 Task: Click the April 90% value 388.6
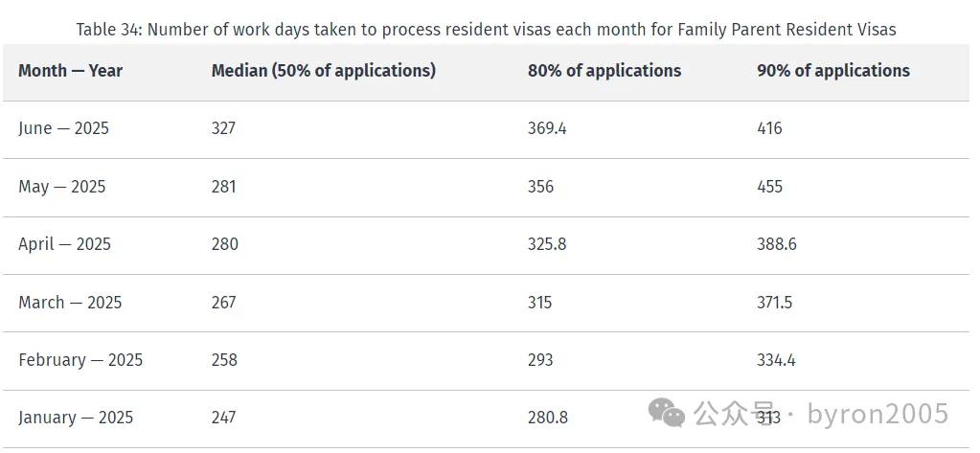[x=776, y=244]
